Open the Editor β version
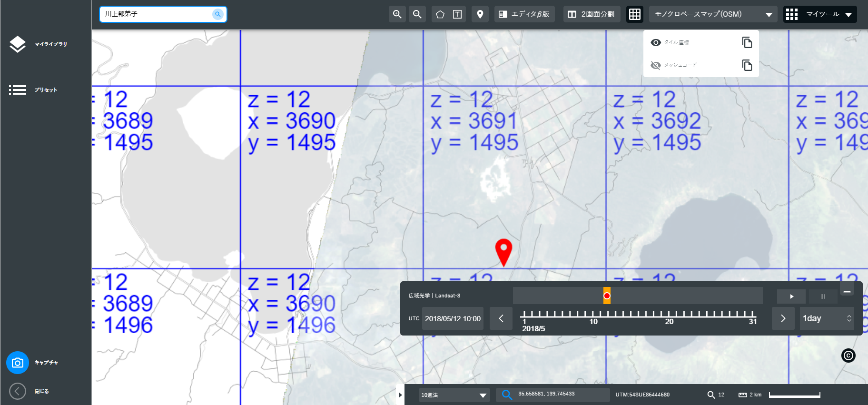The image size is (868, 405). tap(524, 14)
